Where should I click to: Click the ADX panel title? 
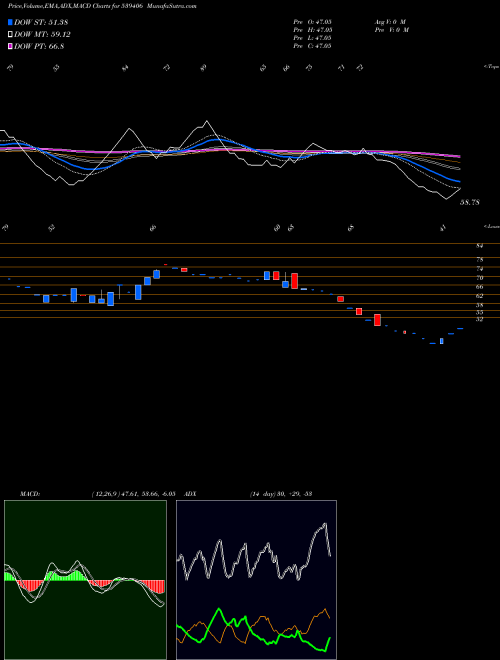pos(191,494)
